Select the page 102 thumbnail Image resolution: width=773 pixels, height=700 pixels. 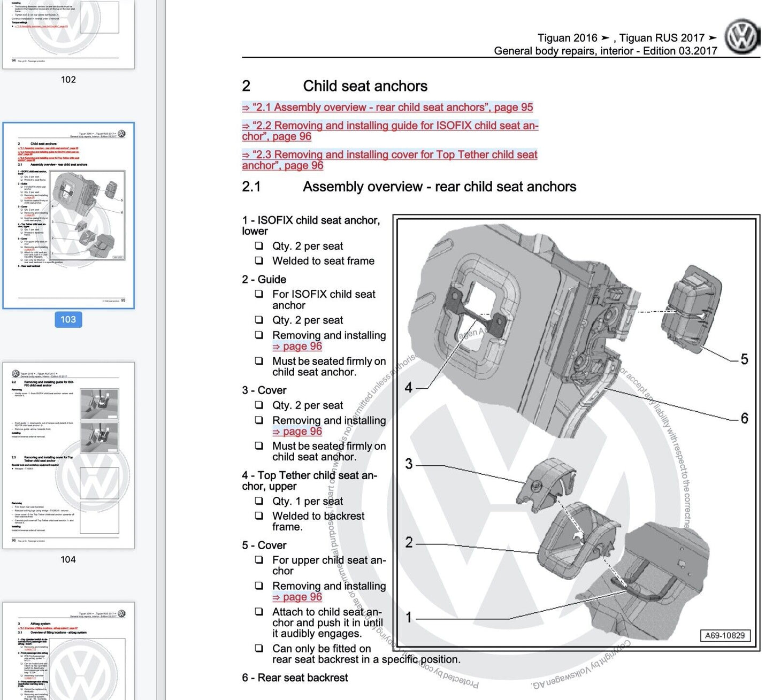68,34
